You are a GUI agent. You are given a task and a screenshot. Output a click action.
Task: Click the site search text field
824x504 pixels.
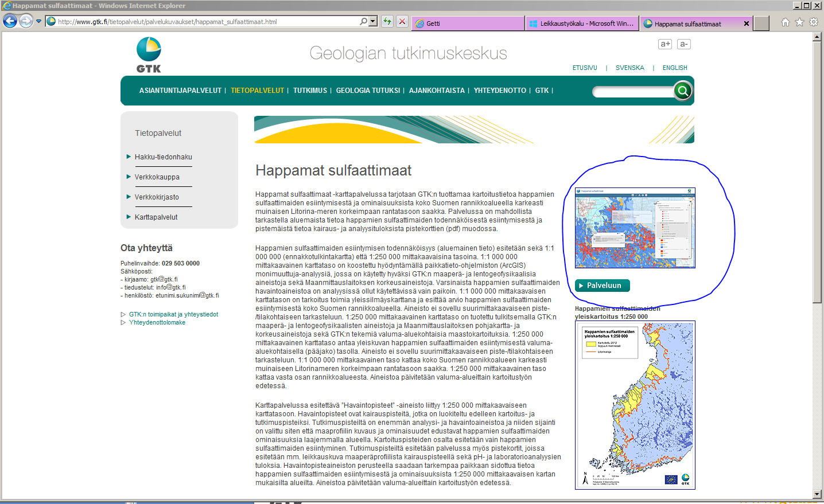pos(632,92)
